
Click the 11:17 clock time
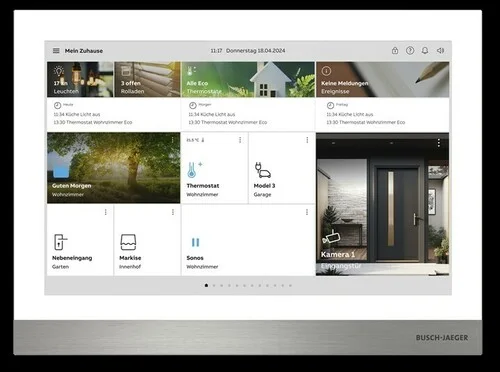[x=216, y=51]
